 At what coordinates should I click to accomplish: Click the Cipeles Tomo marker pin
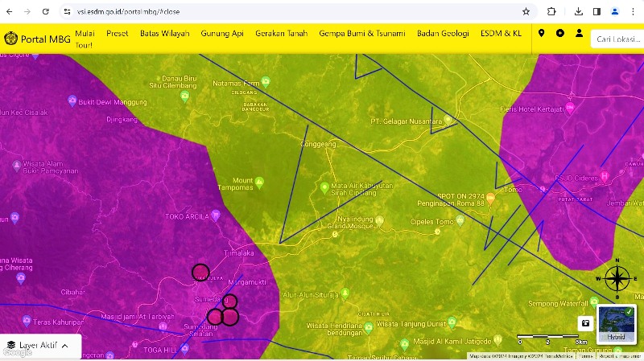(x=460, y=220)
